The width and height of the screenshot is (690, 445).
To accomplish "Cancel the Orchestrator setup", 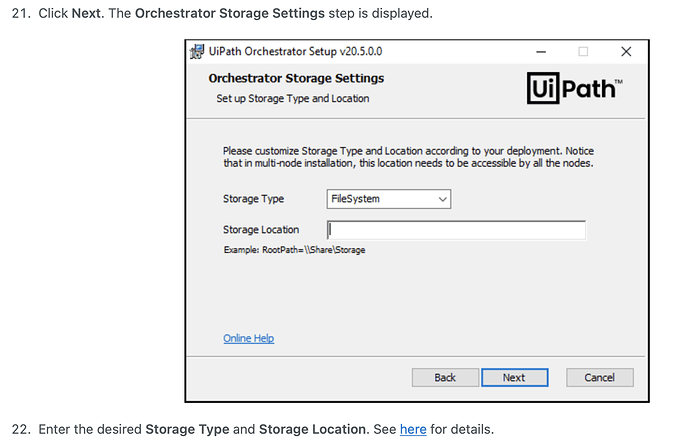I will coord(599,377).
